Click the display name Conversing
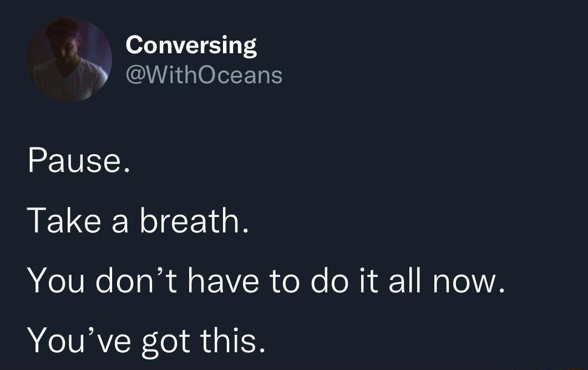 [191, 45]
